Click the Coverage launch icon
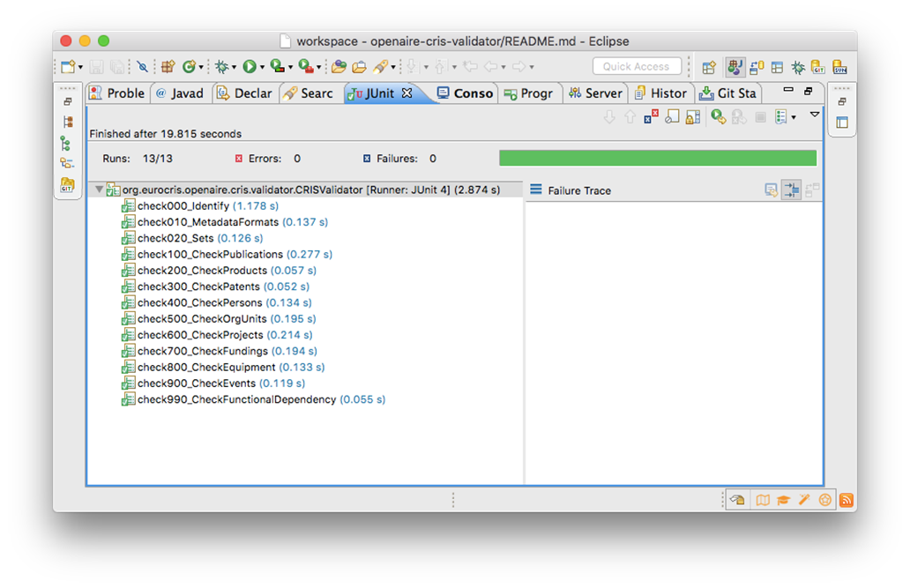Viewport: 910px width, 588px height. point(278,67)
